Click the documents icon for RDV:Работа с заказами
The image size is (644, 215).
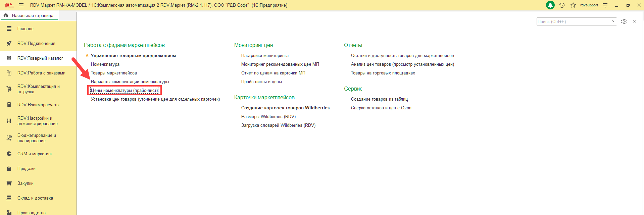9,73
